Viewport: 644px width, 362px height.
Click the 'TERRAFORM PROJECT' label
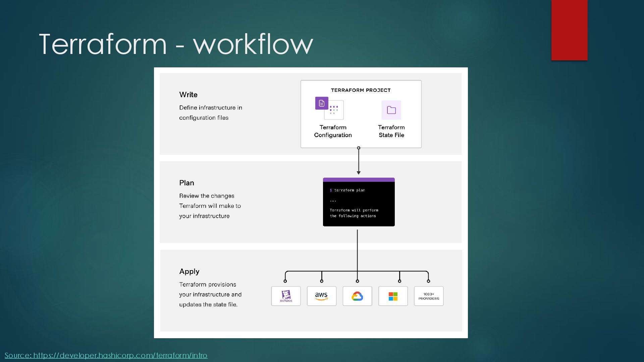(x=361, y=90)
